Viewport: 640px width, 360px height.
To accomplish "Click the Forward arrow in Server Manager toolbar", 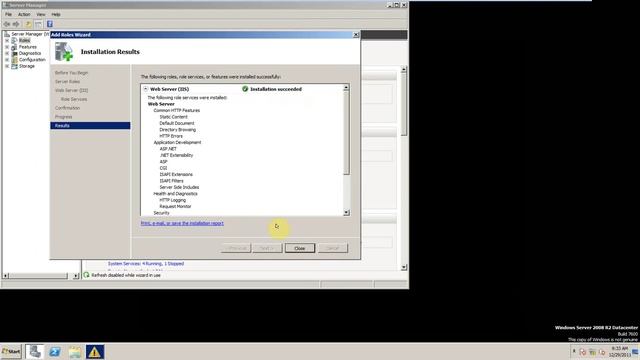I will [x=16, y=24].
